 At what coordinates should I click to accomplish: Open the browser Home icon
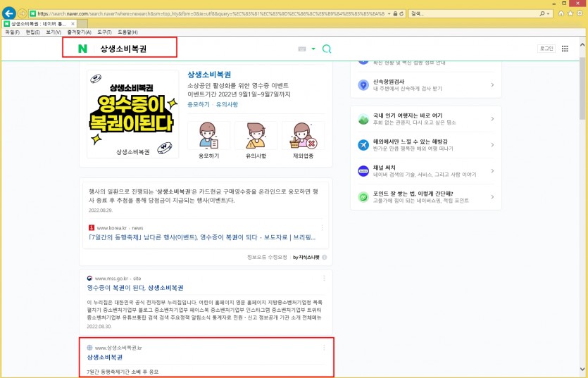point(561,13)
